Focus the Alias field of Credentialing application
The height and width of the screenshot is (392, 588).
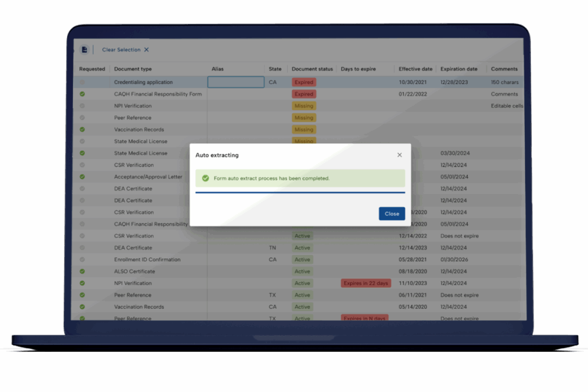[x=236, y=82]
